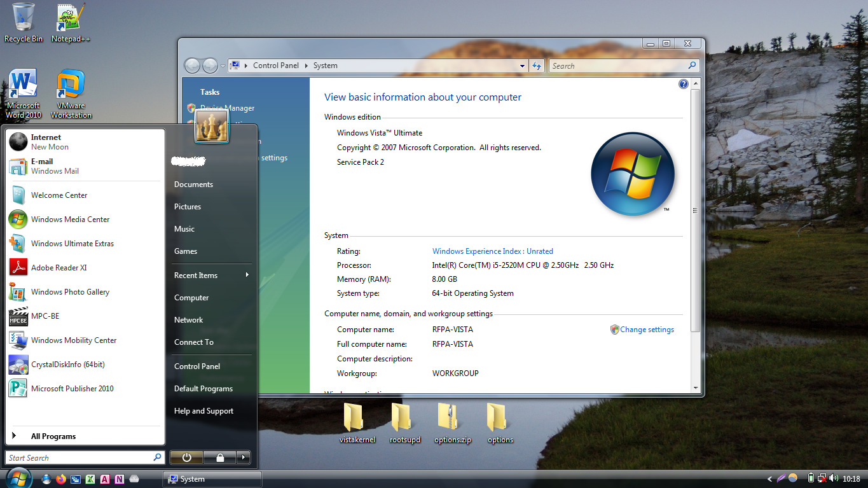Click the Change settings link
868x488 pixels.
[x=647, y=330]
